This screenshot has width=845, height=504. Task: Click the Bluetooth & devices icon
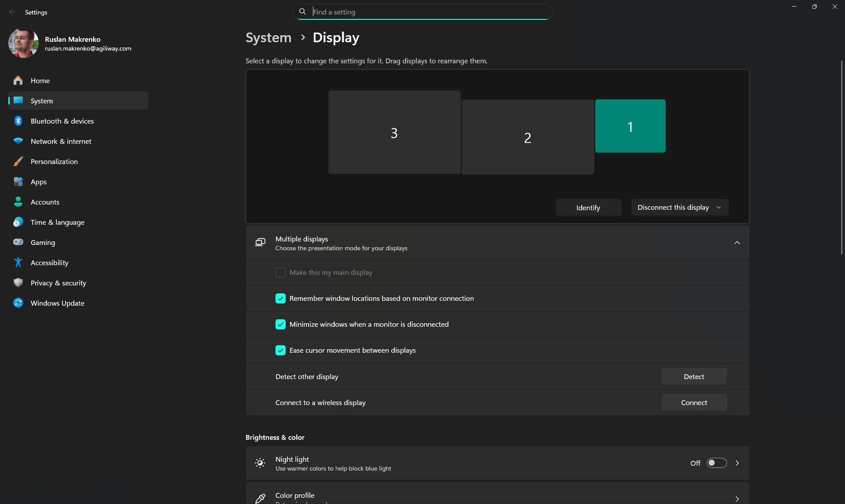click(18, 121)
